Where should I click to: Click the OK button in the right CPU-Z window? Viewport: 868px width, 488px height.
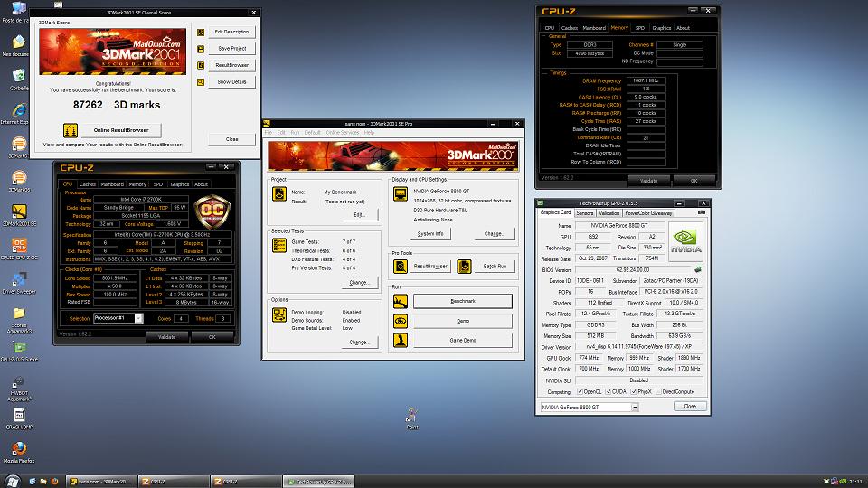click(693, 181)
